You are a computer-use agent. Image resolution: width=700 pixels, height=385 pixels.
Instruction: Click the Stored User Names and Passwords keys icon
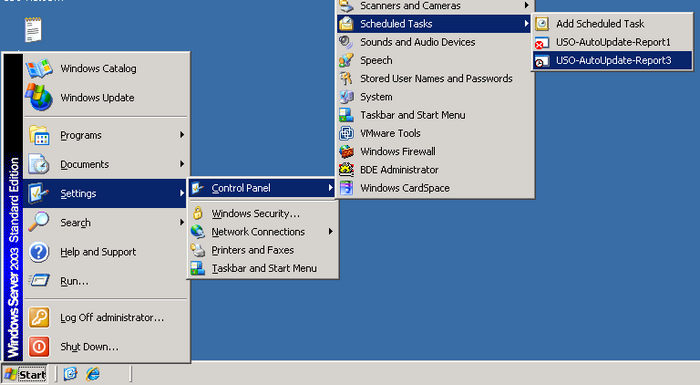[x=346, y=79]
